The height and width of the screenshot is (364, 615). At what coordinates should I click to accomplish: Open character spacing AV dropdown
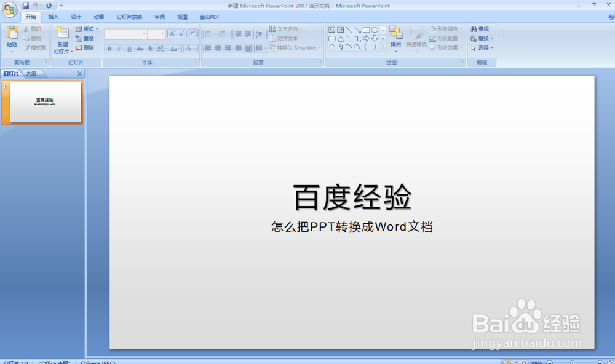tap(162, 49)
